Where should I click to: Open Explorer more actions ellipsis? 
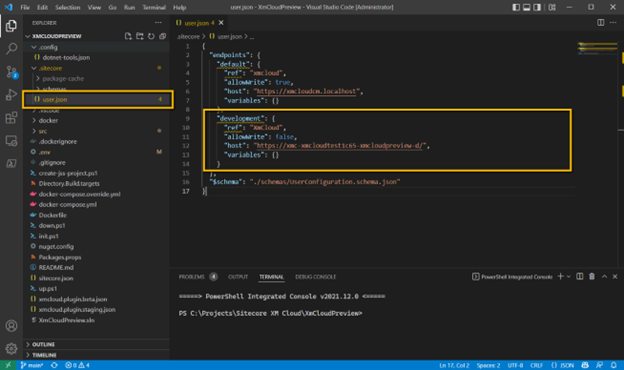coord(158,23)
